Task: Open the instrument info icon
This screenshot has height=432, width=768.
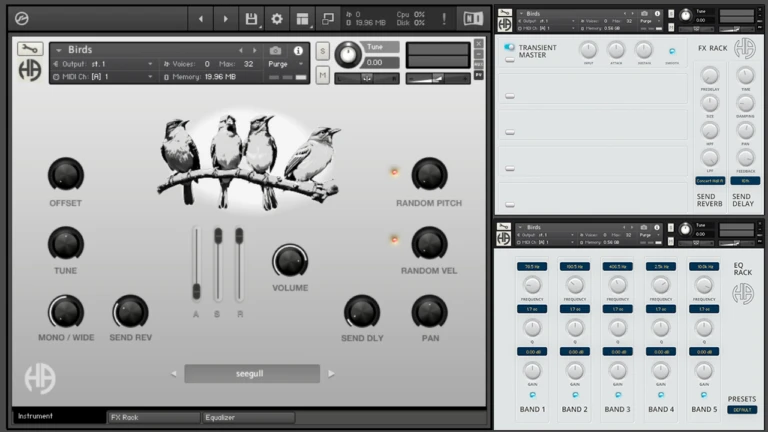Action: pos(298,50)
